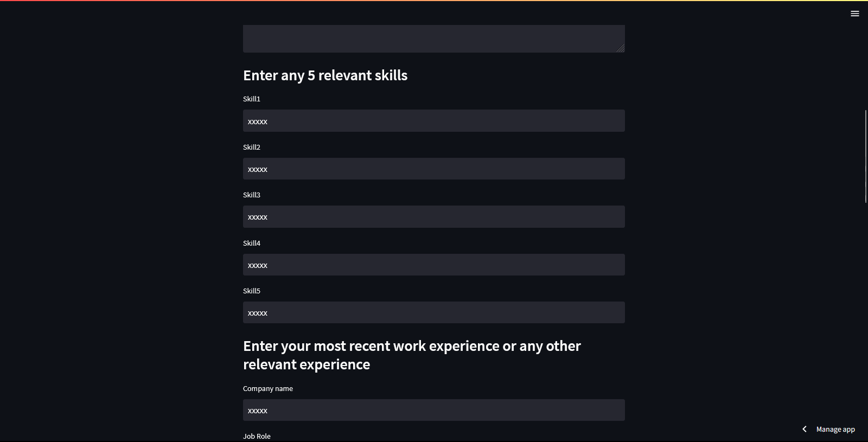The height and width of the screenshot is (442, 868).
Task: Click the Skill1 input field
Action: (x=433, y=120)
